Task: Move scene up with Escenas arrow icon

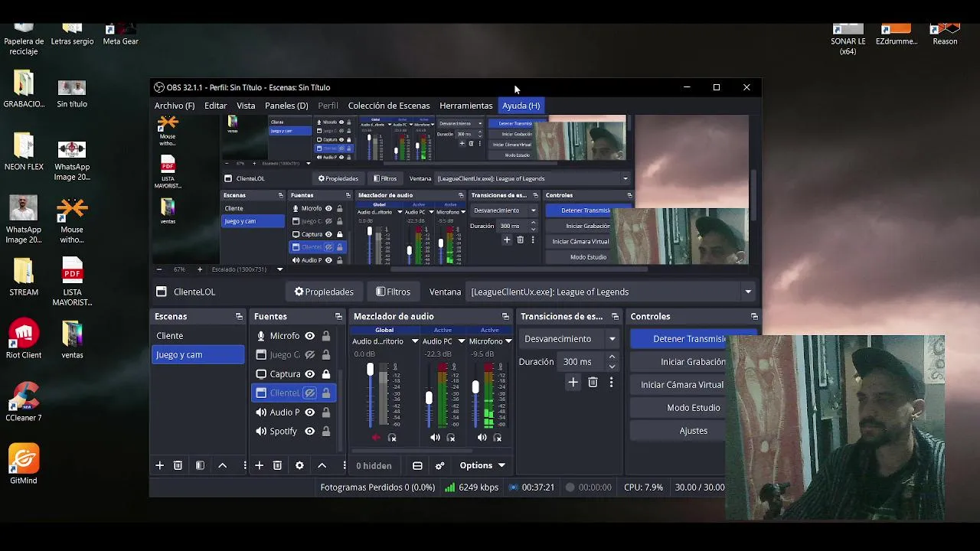Action: (x=223, y=465)
